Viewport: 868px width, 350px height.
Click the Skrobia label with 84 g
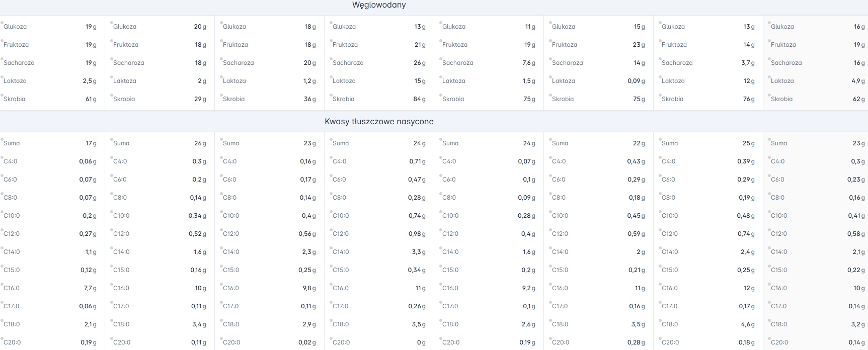pos(343,99)
